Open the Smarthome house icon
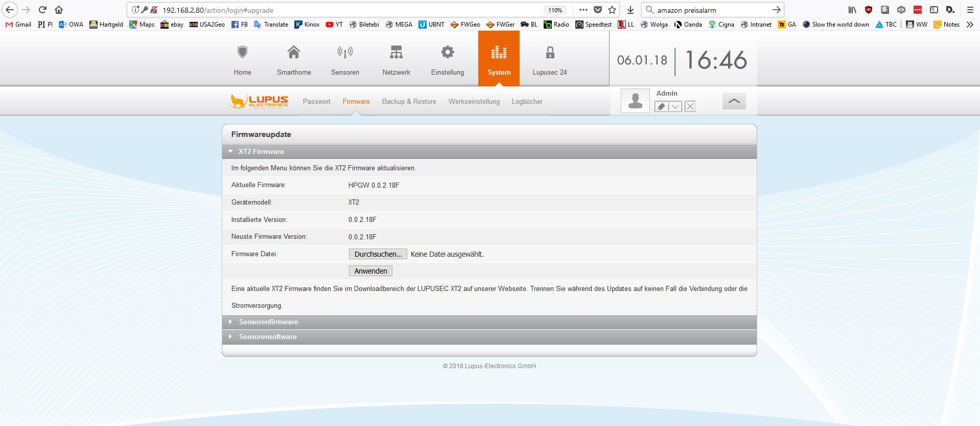 pyautogui.click(x=294, y=52)
